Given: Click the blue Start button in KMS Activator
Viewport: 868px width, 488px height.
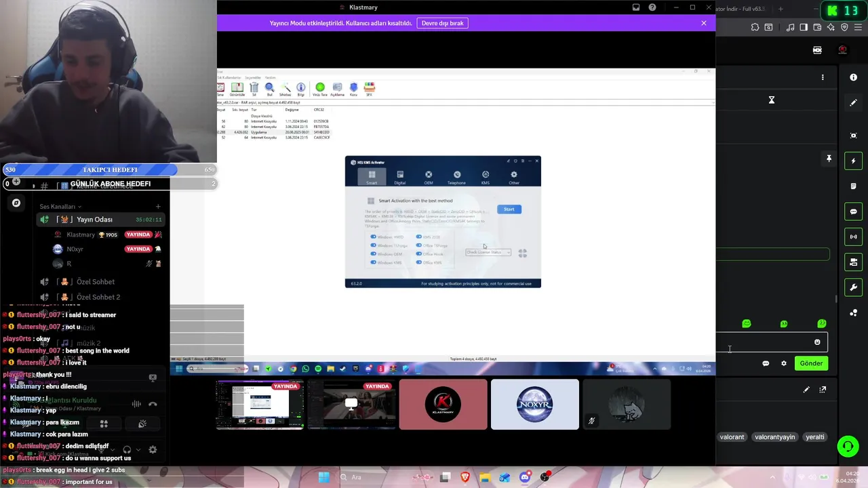Looking at the screenshot, I should [x=509, y=209].
